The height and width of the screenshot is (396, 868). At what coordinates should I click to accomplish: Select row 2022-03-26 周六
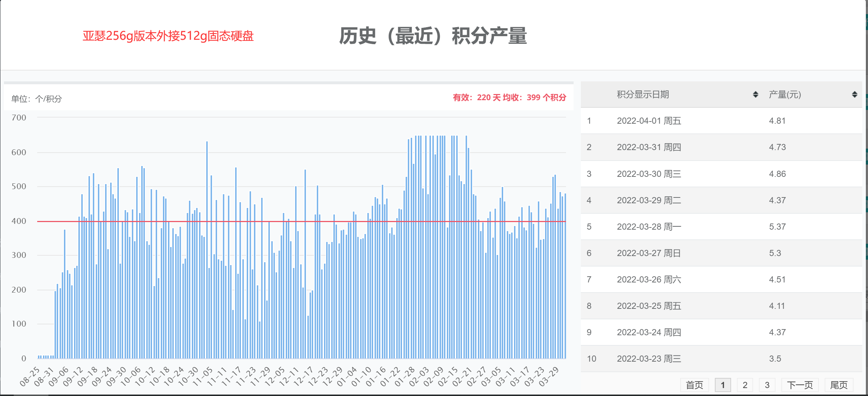pos(721,279)
